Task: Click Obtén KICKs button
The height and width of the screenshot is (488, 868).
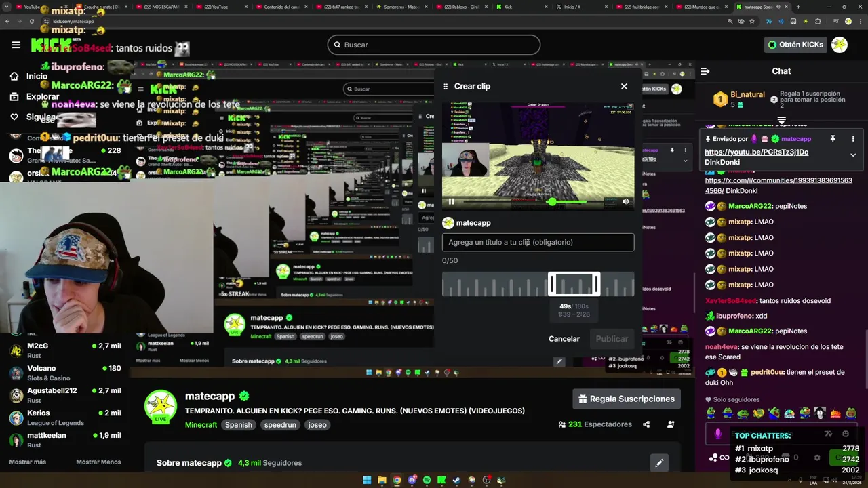Action: point(795,45)
